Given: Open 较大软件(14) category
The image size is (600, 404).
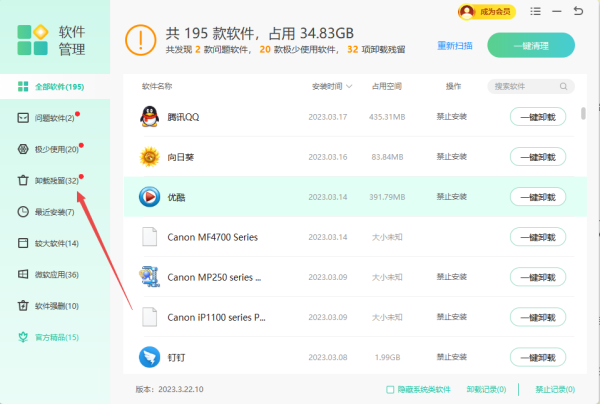Looking at the screenshot, I should click(x=55, y=243).
